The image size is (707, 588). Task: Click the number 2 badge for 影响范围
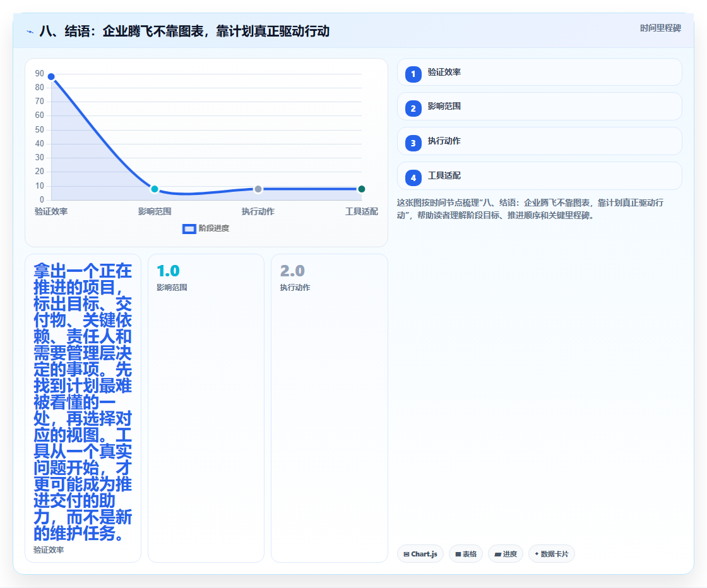point(413,109)
